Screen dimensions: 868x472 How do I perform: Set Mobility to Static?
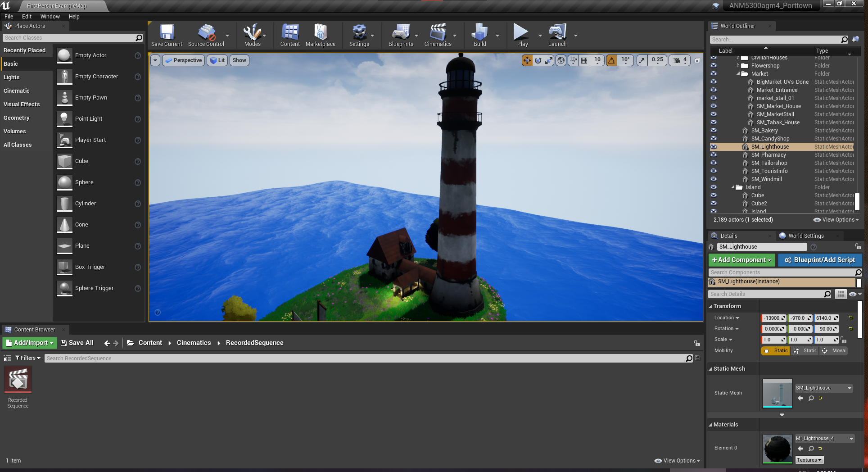tap(776, 351)
